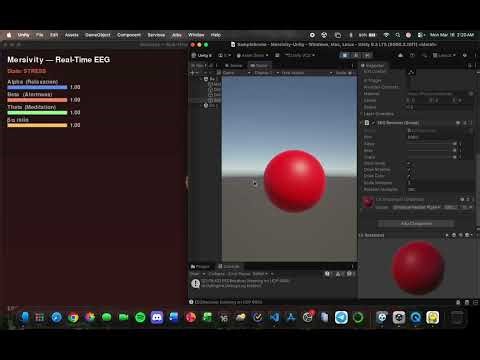Click the Alpha (Relaxation) bar in Mersivity window
This screenshot has width=480, height=360.
pos(37,87)
